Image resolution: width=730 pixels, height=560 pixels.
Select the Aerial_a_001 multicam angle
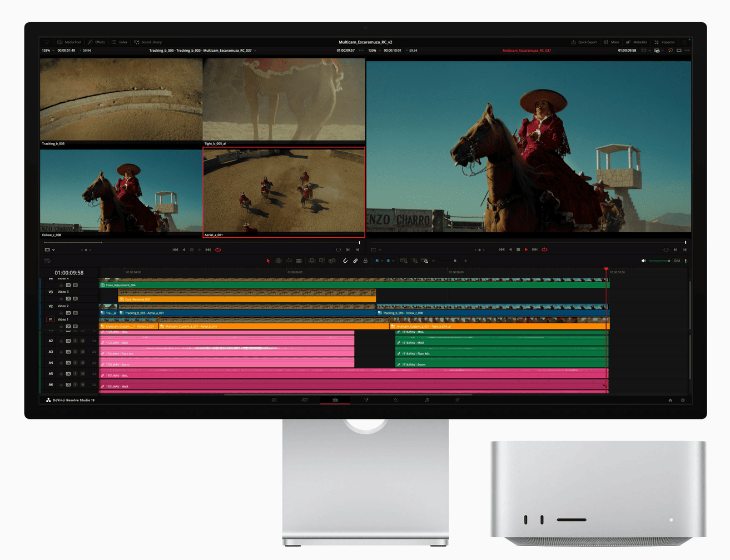284,192
